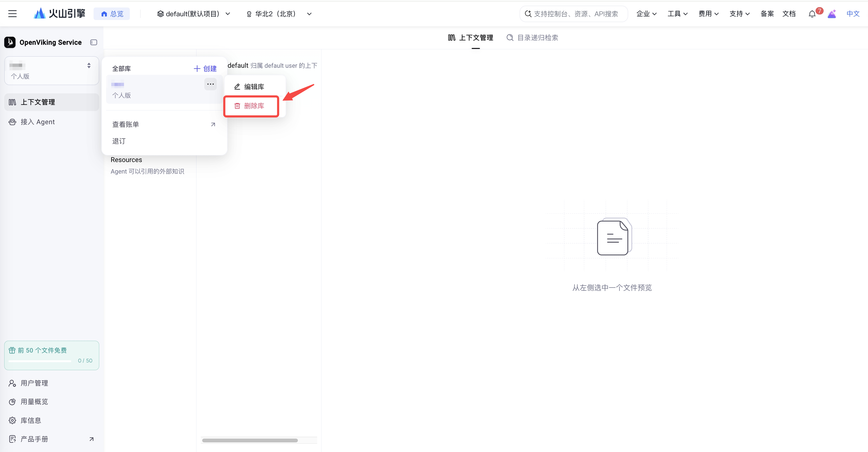This screenshot has width=868, height=452.
Task: Switch to the 上下文管理 tab
Action: [x=471, y=38]
